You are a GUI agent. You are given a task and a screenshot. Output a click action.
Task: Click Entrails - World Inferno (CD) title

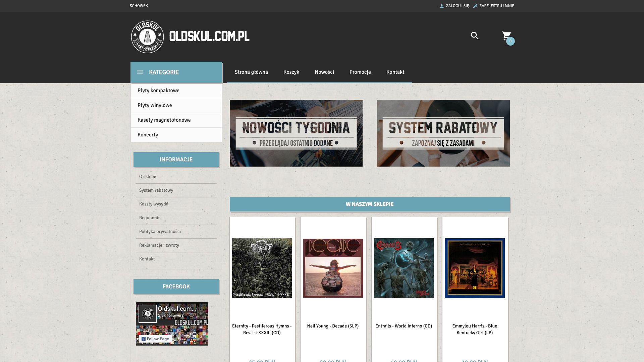pos(404,326)
